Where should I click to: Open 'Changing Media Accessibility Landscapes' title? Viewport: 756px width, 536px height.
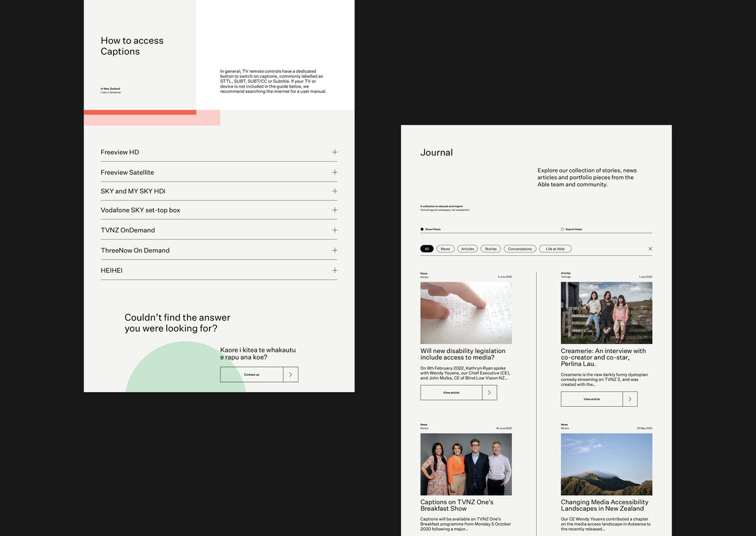click(x=604, y=505)
